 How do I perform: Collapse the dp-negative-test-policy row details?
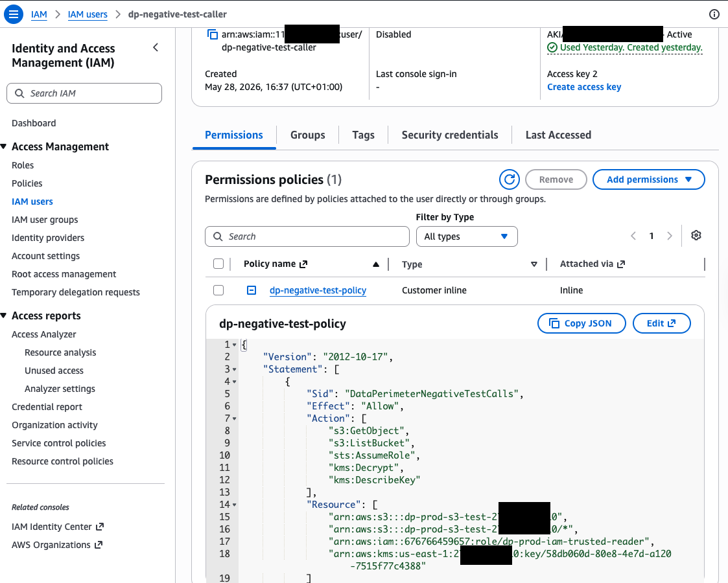[251, 290]
